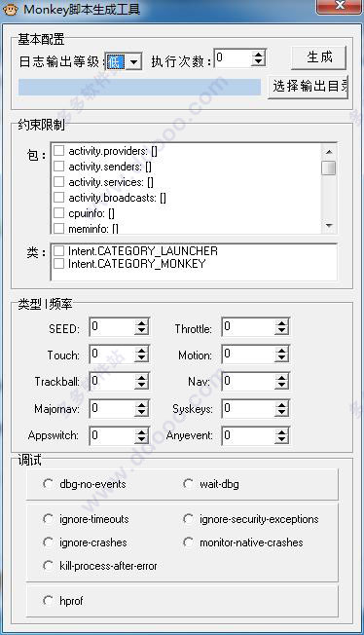Click the package list scroll up arrow
Viewport: 364px width, 635px height.
coord(329,152)
